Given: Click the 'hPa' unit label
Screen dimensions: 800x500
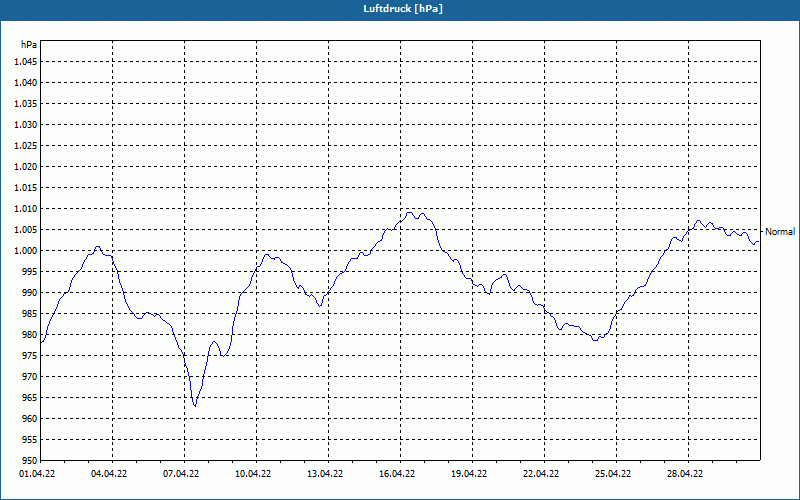Looking at the screenshot, I should point(29,45).
